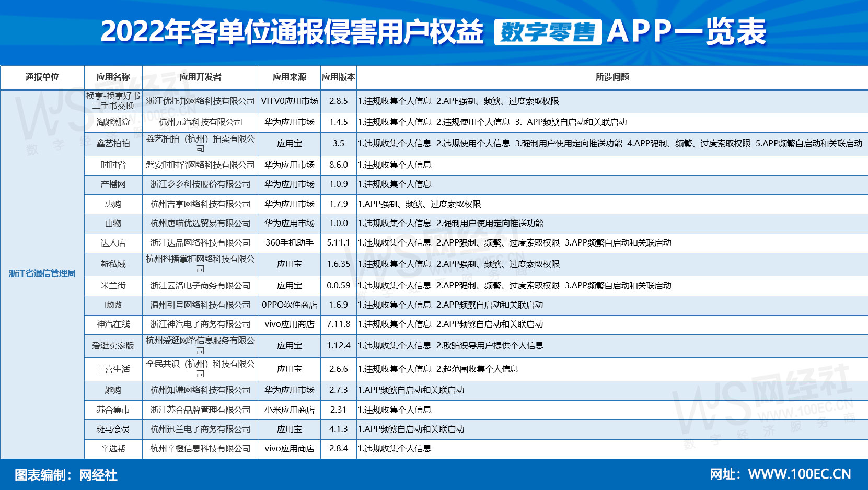Select the 达人店 app name cell
The height and width of the screenshot is (490, 868).
113,243
